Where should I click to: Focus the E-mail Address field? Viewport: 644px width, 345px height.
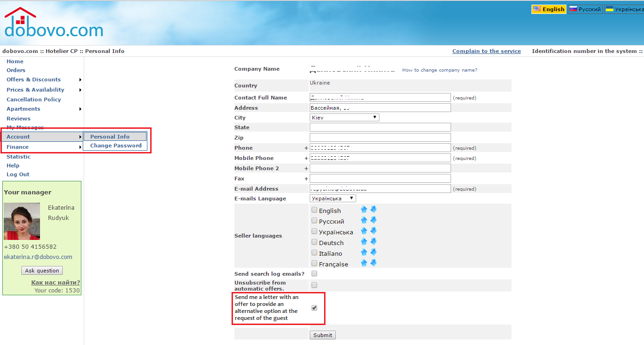tap(380, 189)
